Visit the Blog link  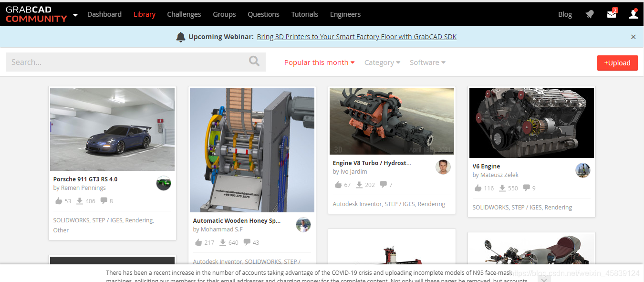(x=565, y=14)
